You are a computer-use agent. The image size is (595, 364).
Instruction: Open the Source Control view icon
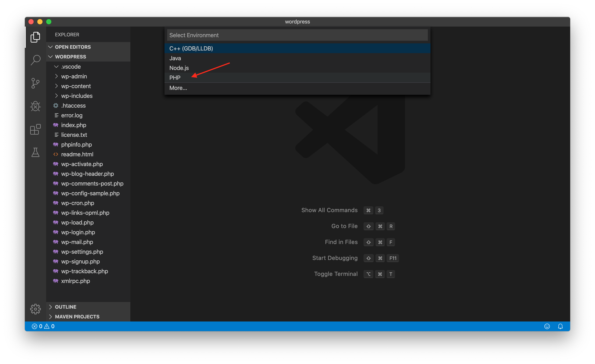(35, 83)
